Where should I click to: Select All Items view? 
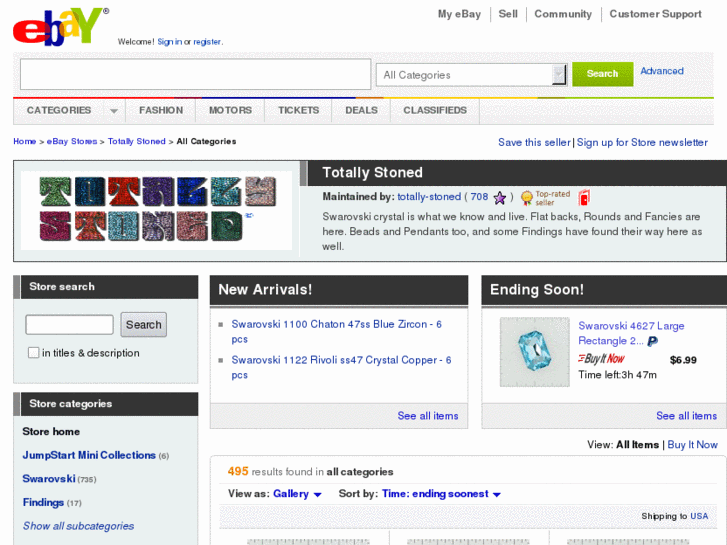(637, 445)
